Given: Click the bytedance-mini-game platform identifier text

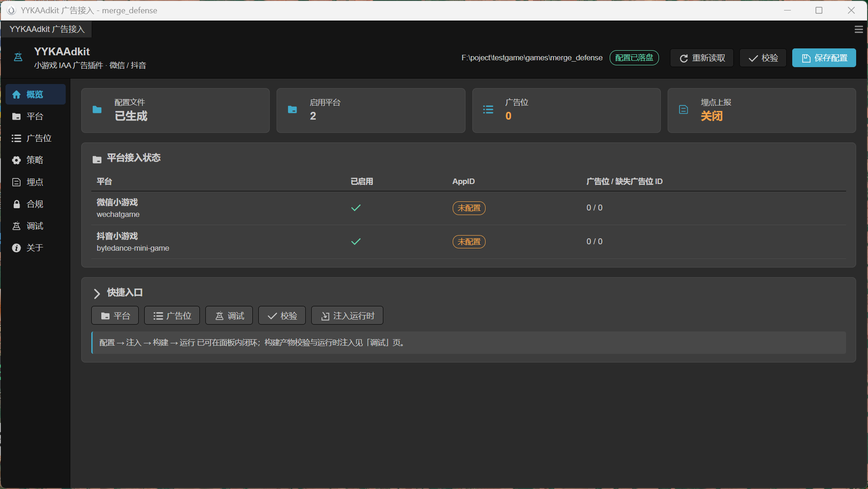Looking at the screenshot, I should (133, 248).
